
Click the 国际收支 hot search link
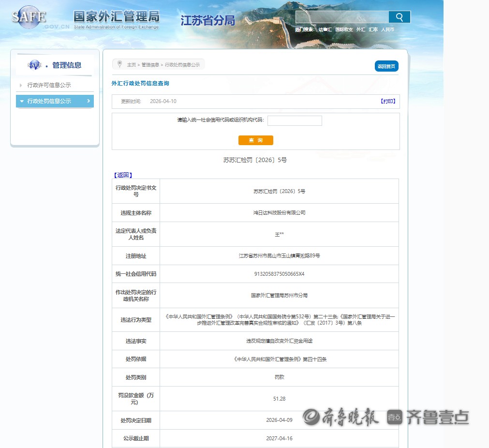344,30
